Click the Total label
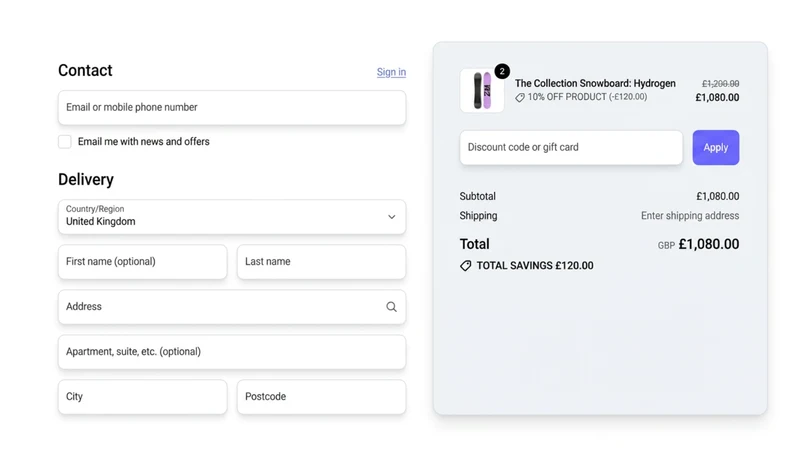Viewport: 800px width, 450px height. [474, 244]
